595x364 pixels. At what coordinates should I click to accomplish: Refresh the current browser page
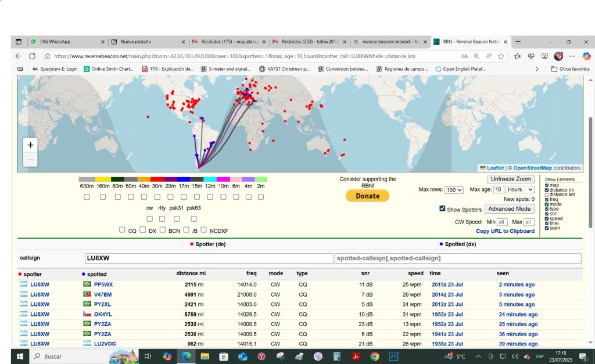pyautogui.click(x=33, y=56)
